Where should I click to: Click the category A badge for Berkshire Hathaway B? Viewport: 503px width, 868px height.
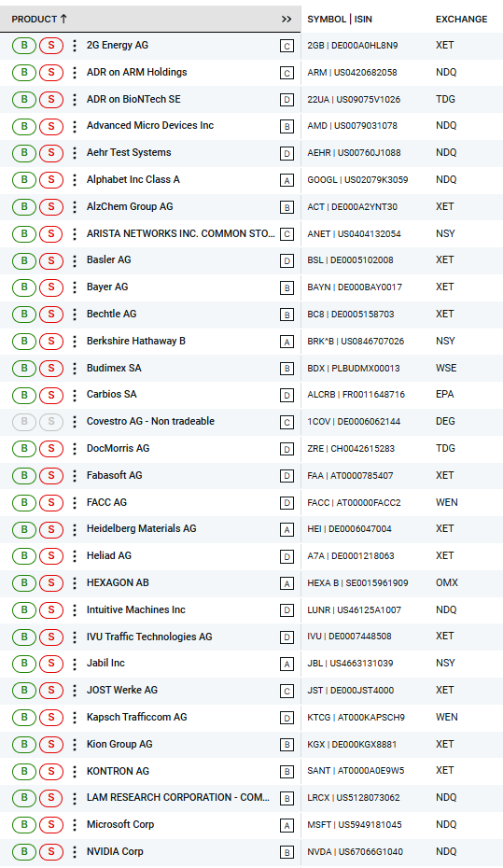coord(286,343)
